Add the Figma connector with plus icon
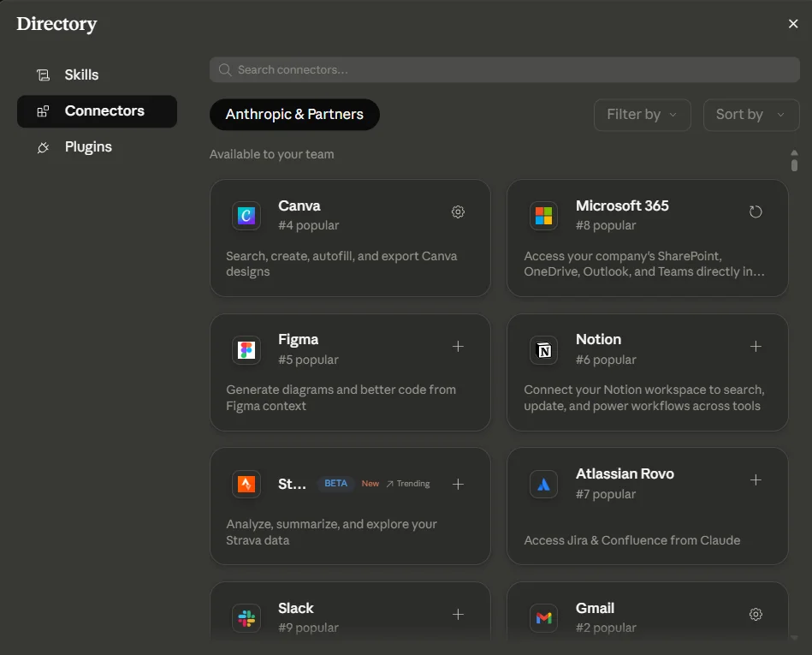The width and height of the screenshot is (812, 655). pyautogui.click(x=458, y=346)
